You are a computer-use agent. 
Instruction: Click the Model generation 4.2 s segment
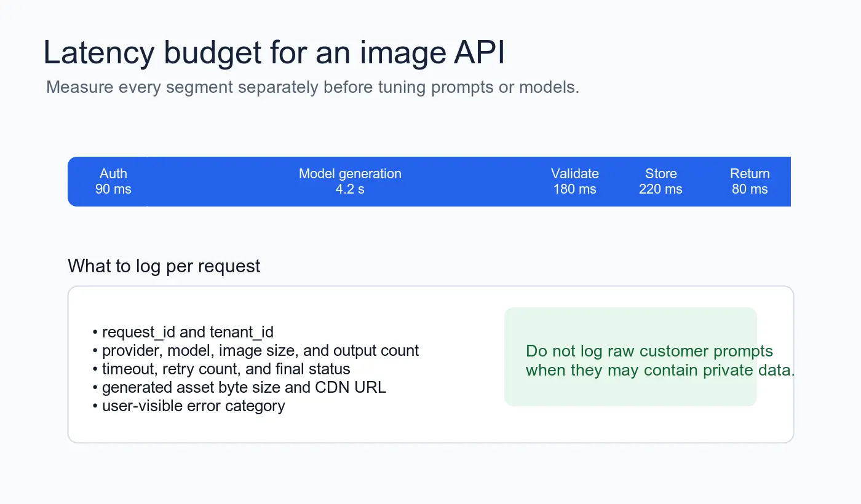tap(350, 181)
